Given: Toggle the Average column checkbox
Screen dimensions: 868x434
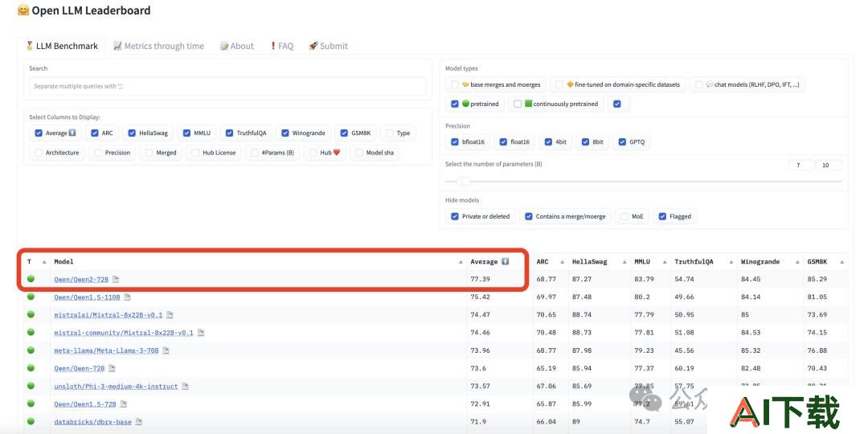Looking at the screenshot, I should [x=39, y=133].
